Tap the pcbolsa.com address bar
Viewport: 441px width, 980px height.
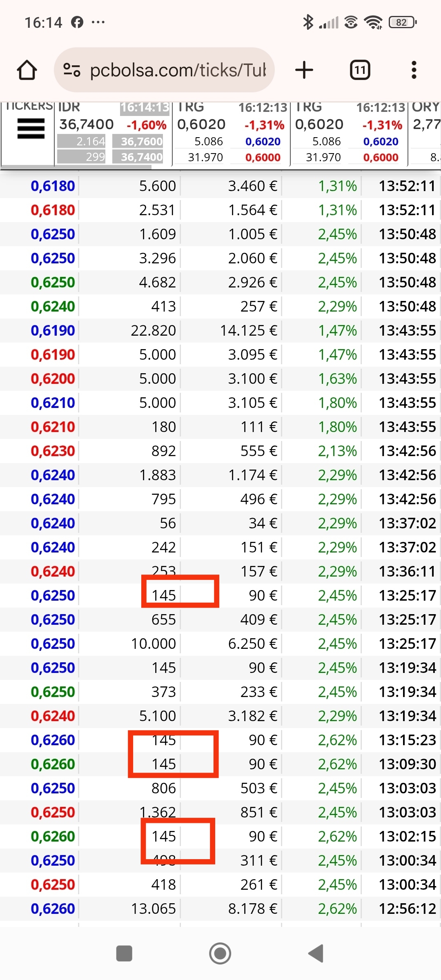(x=164, y=70)
